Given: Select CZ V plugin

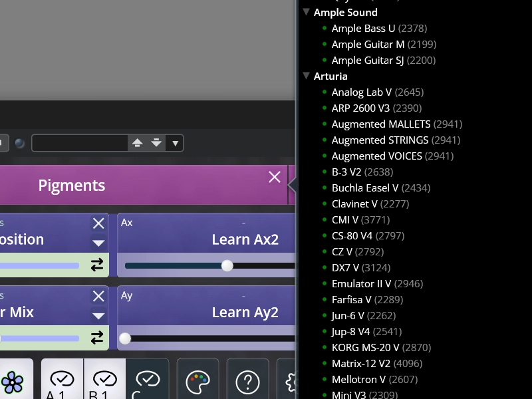Looking at the screenshot, I should point(357,252).
